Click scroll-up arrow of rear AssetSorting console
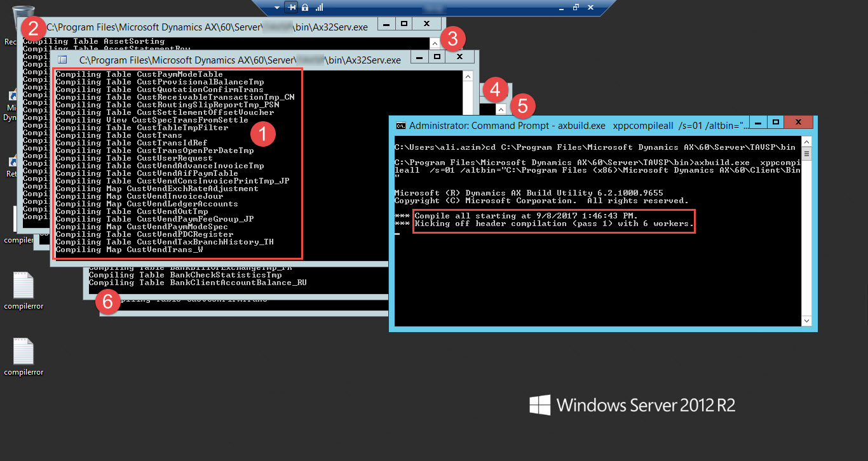This screenshot has width=868, height=461. 435,43
